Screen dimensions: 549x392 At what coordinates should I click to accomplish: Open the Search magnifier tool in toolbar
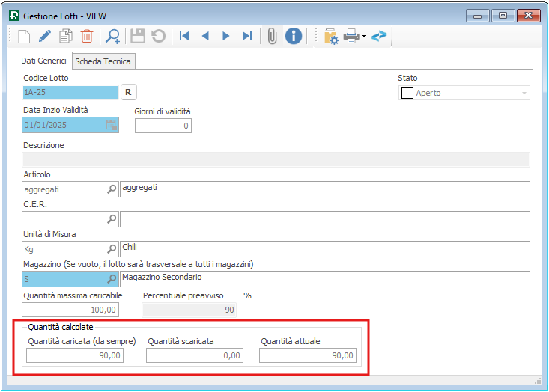[113, 36]
